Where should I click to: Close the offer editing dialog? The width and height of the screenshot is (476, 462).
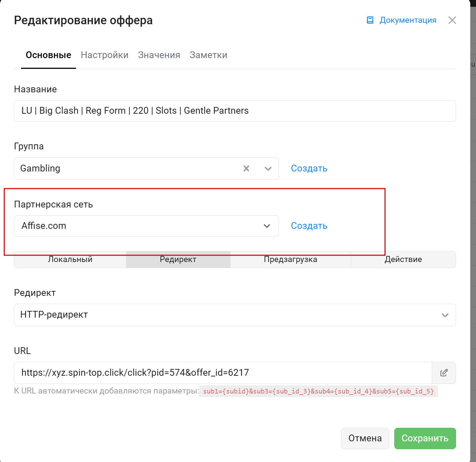point(452,20)
